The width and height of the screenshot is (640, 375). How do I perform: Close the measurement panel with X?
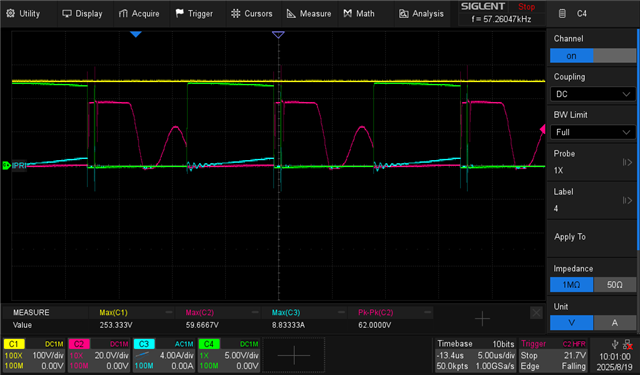click(536, 313)
